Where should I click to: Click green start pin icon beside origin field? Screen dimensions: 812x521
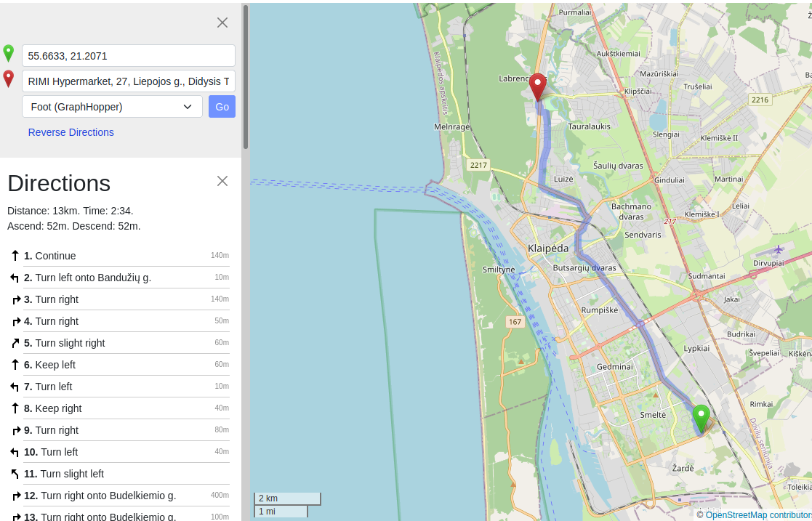coord(9,54)
